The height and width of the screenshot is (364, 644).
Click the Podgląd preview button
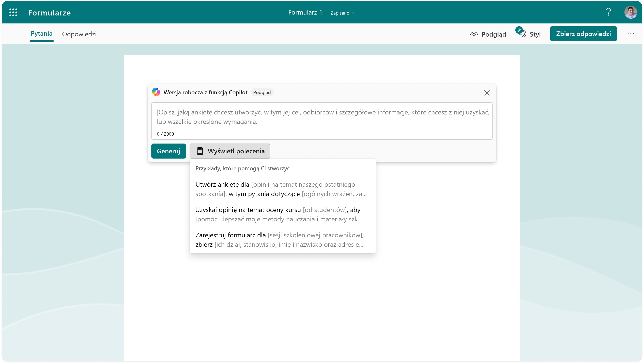click(488, 34)
